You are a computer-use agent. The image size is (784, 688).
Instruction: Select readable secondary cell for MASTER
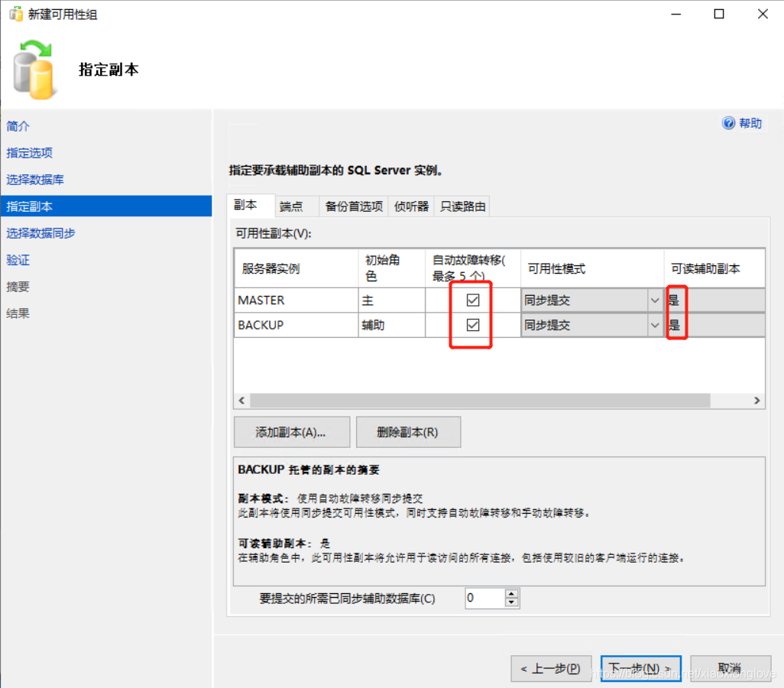[714, 300]
